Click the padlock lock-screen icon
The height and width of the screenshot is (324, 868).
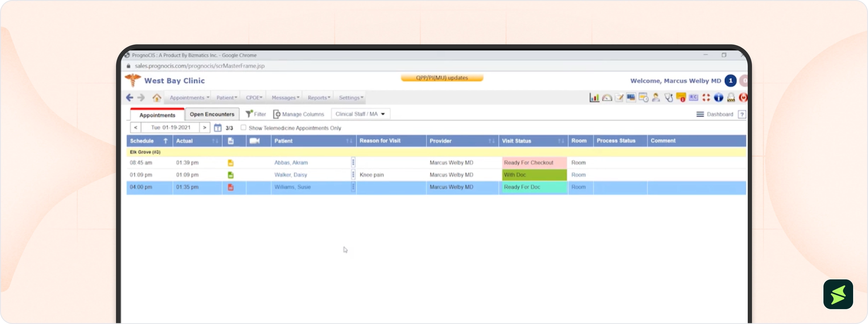click(731, 98)
